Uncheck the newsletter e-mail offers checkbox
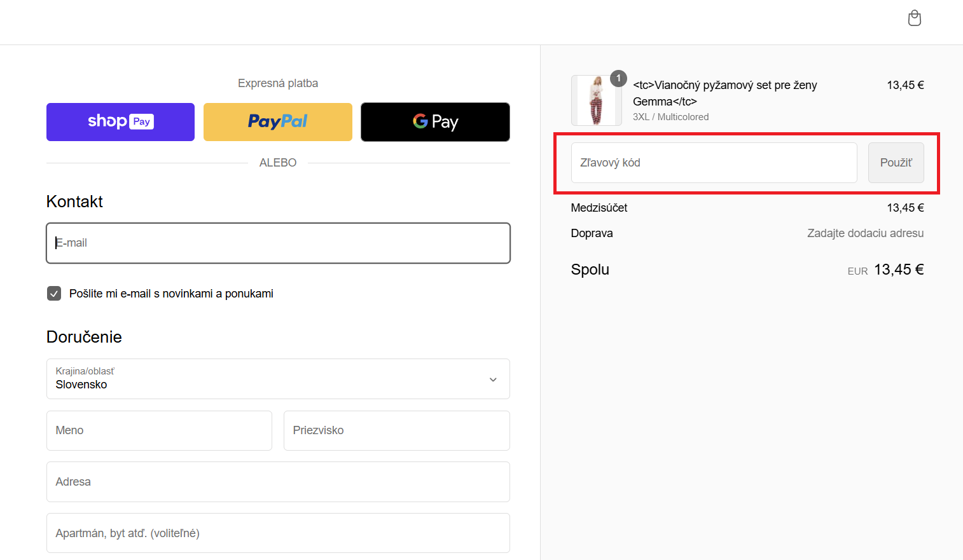 tap(54, 294)
